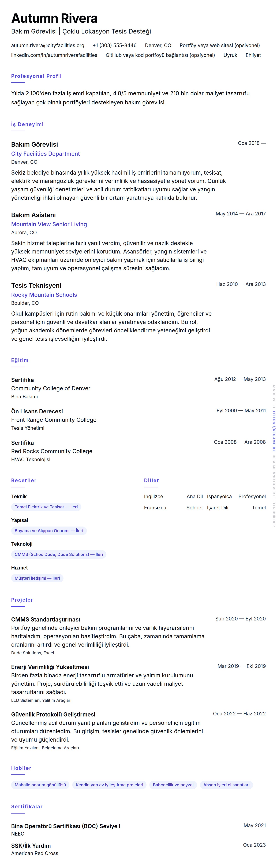Click the CMMS (SchoolDude, Dude Solutions) skill tag

(59, 554)
